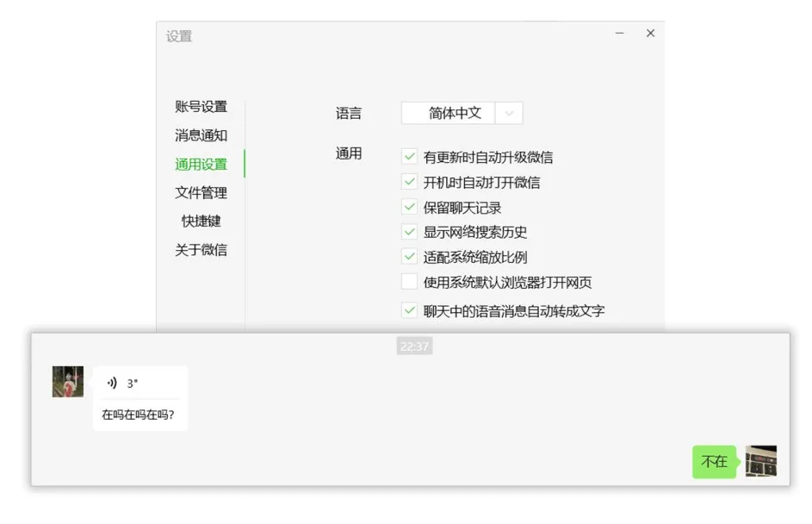The height and width of the screenshot is (524, 812).
Task: Minimize the 设置 window
Action: (619, 33)
